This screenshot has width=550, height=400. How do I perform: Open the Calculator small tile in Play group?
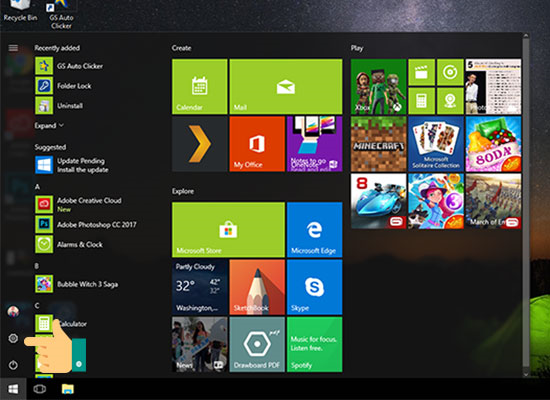pyautogui.click(x=422, y=101)
